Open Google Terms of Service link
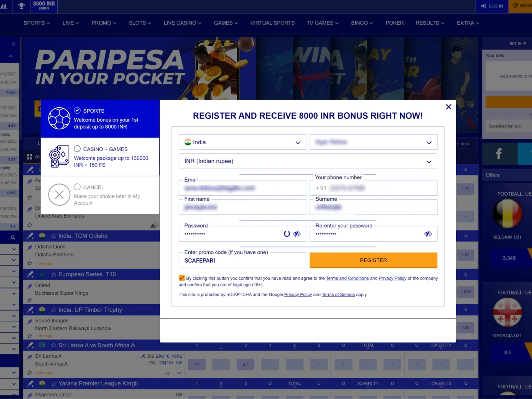Screen dimensions: 532x399 [338, 295]
